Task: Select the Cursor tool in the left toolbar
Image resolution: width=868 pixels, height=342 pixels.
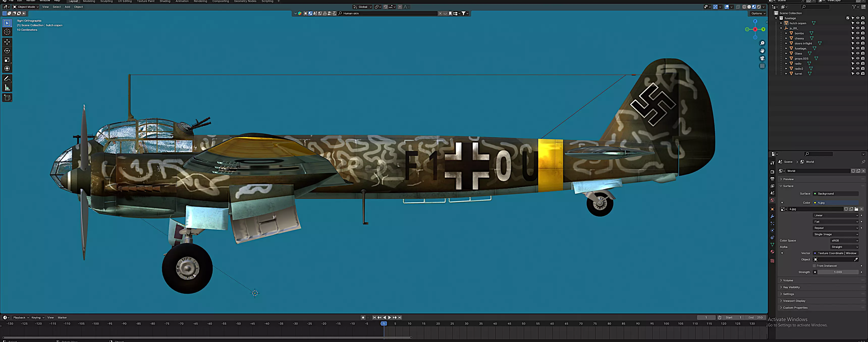Action: click(7, 32)
